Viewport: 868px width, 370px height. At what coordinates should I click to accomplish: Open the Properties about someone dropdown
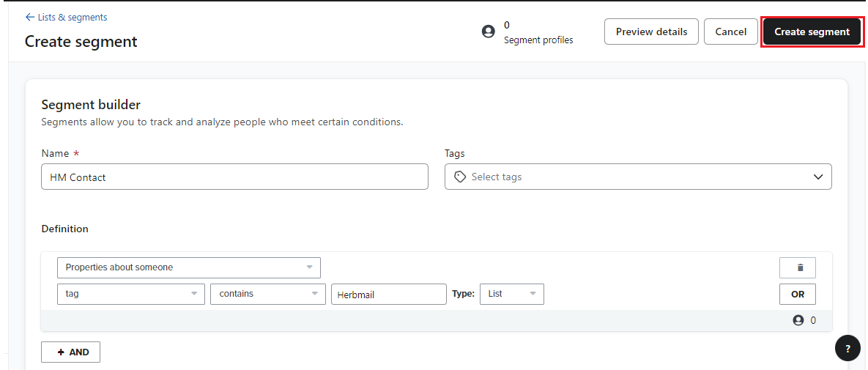(189, 267)
